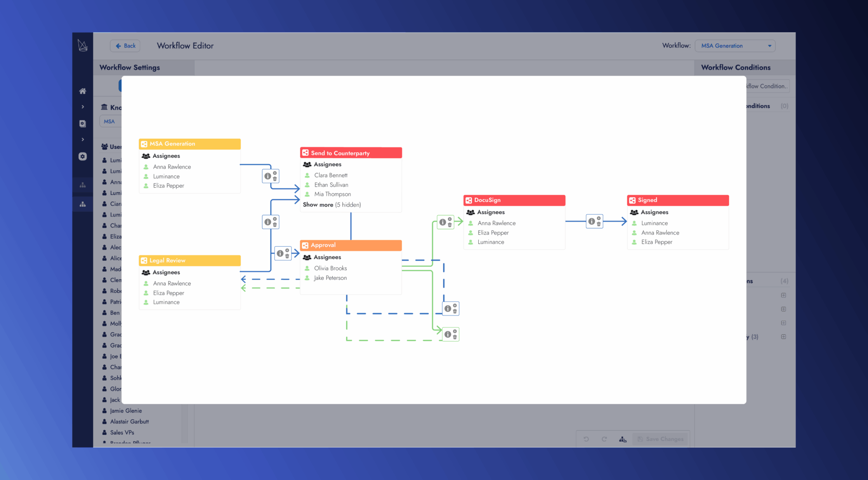This screenshot has height=480, width=868.
Task: Click the Back button
Action: click(x=125, y=46)
